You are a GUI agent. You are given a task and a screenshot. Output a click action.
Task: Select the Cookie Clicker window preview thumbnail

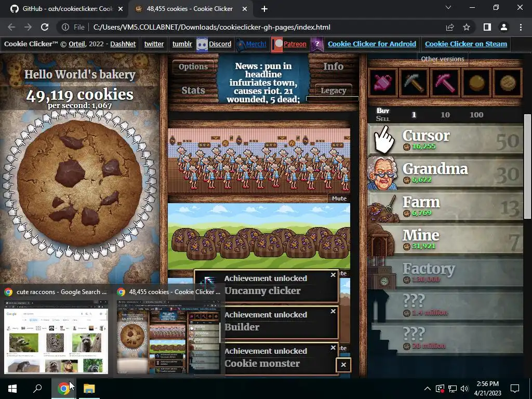169,337
